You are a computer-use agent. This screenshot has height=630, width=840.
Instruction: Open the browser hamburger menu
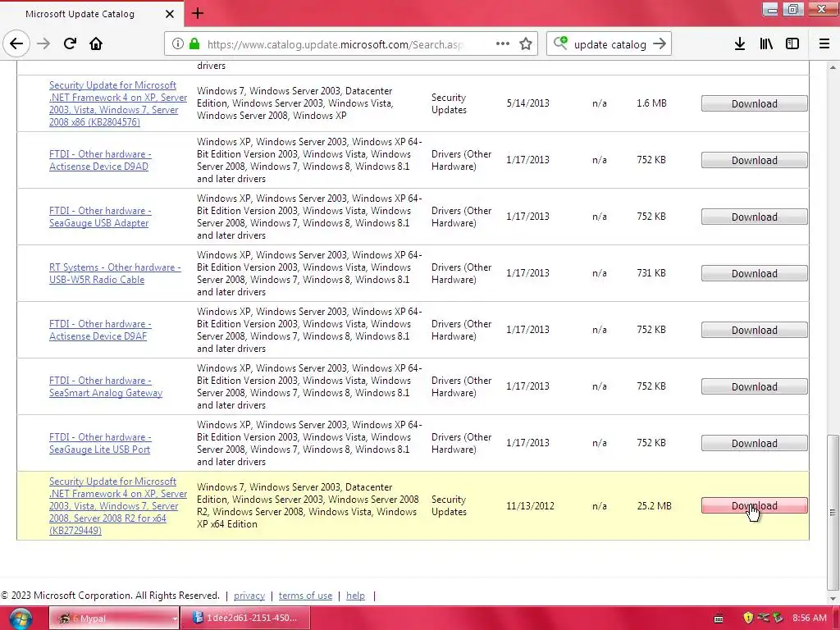coord(824,43)
